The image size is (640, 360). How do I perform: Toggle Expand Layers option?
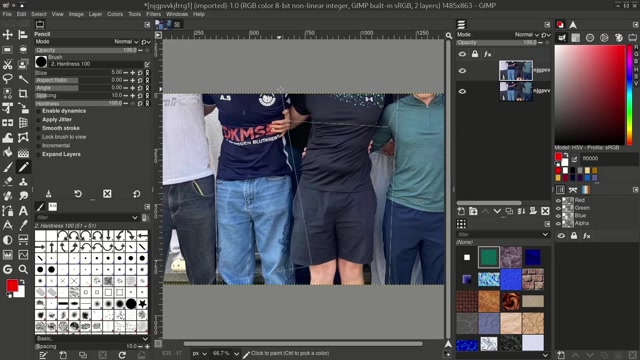tap(38, 154)
